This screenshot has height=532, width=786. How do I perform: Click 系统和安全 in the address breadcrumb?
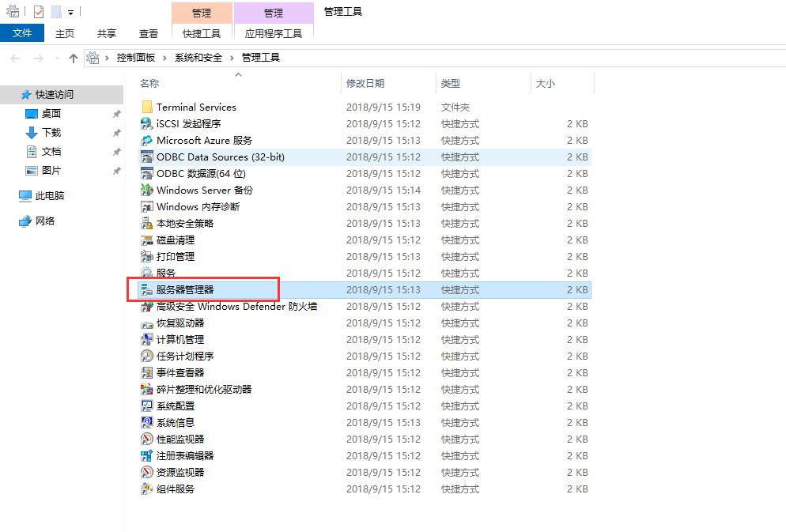tap(198, 58)
